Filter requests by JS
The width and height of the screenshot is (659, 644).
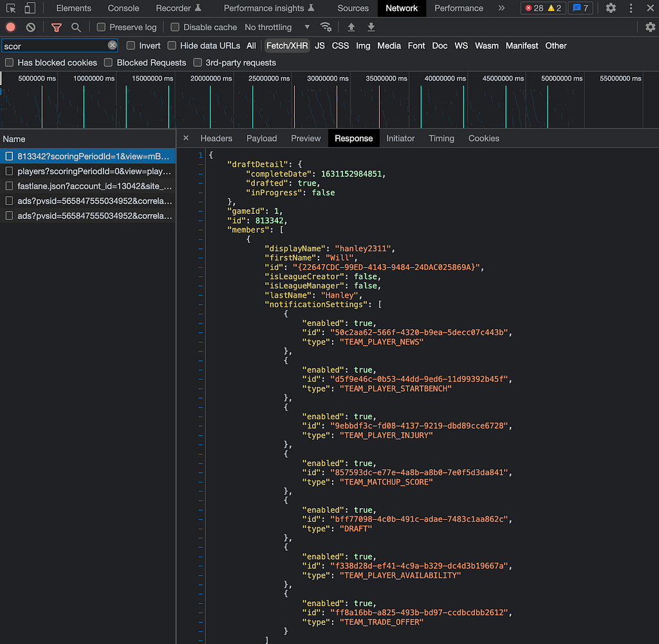320,46
